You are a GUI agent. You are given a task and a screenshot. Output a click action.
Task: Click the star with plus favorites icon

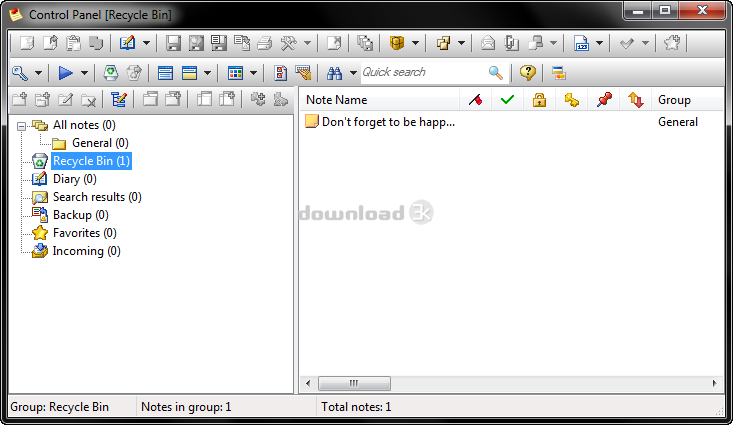pos(672,43)
